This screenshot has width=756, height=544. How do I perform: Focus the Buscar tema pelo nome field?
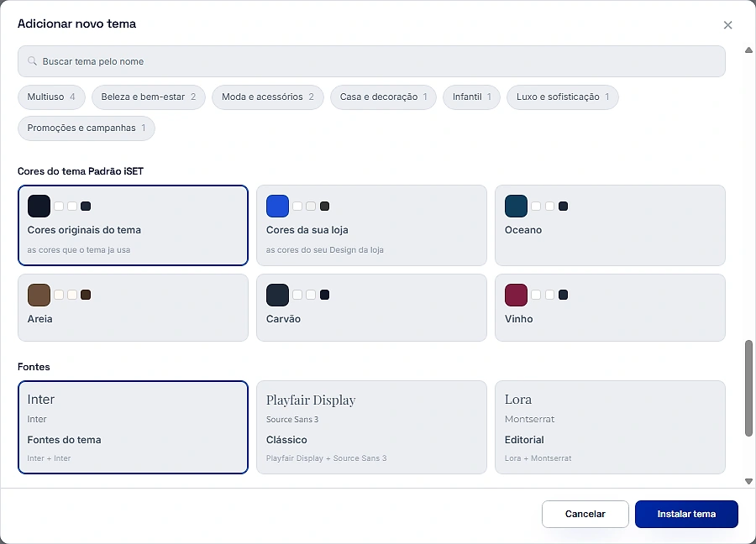point(371,61)
